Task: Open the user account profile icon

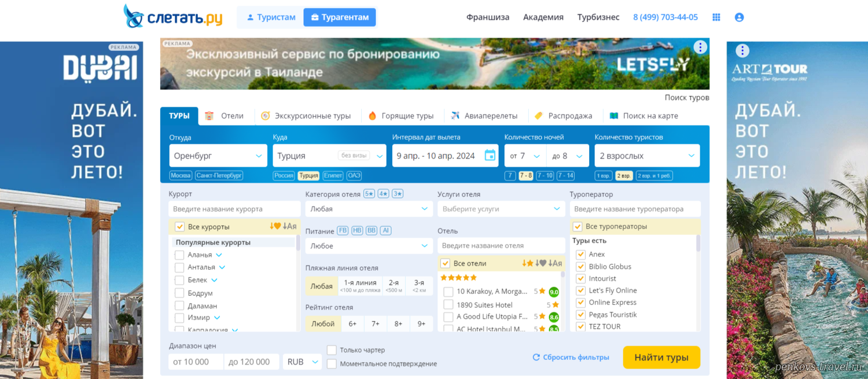Action: coord(739,17)
